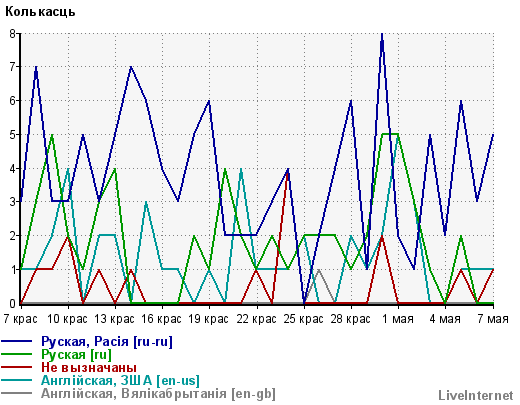Click x-axis label '7 мая'
Image resolution: width=520 pixels, height=405 pixels.
(493, 319)
